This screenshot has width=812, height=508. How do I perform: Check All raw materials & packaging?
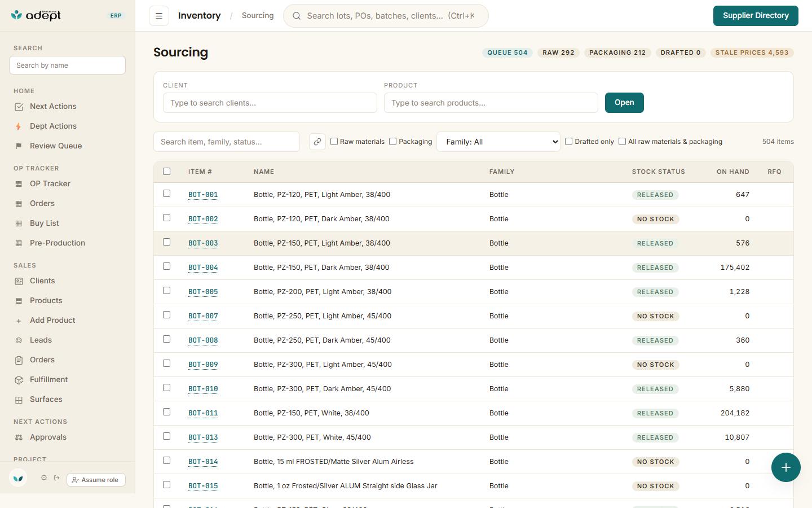[622, 141]
